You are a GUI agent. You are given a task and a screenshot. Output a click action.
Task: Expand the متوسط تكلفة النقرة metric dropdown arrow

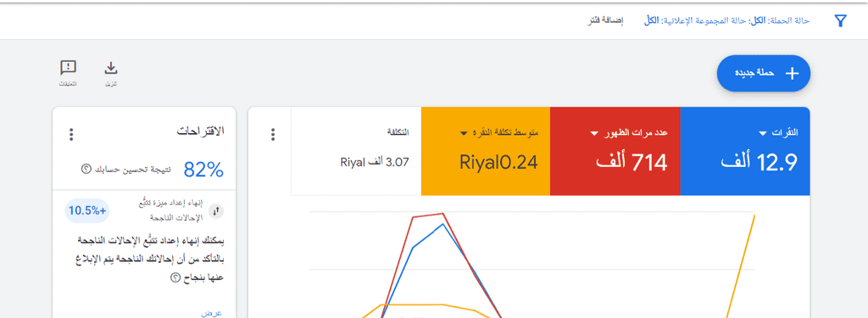tap(463, 133)
